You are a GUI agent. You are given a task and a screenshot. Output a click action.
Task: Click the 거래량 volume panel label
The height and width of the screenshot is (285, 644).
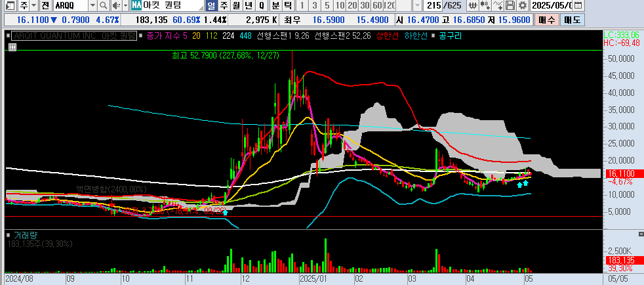click(26, 235)
